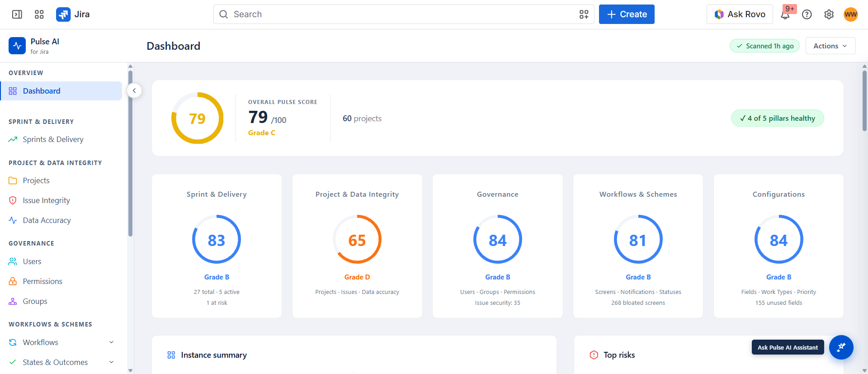Image resolution: width=868 pixels, height=374 pixels.
Task: Open the Configurations score card
Action: pyautogui.click(x=778, y=246)
